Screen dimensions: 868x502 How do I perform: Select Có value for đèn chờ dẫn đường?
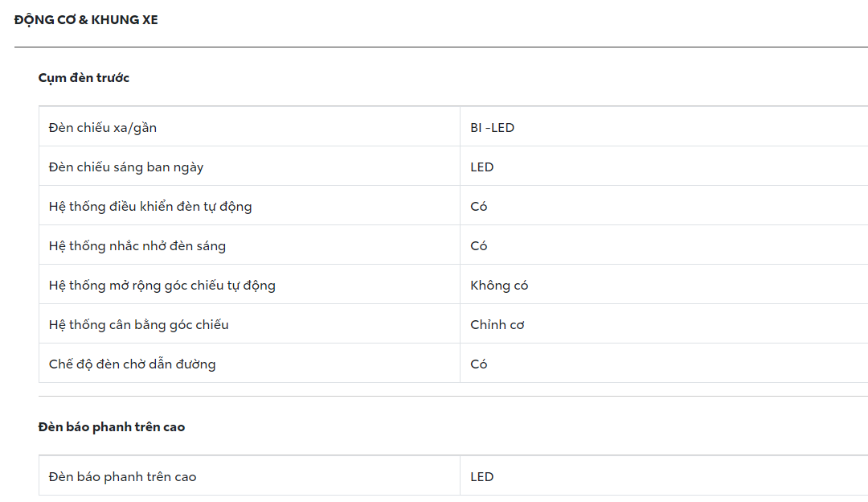[x=478, y=364]
